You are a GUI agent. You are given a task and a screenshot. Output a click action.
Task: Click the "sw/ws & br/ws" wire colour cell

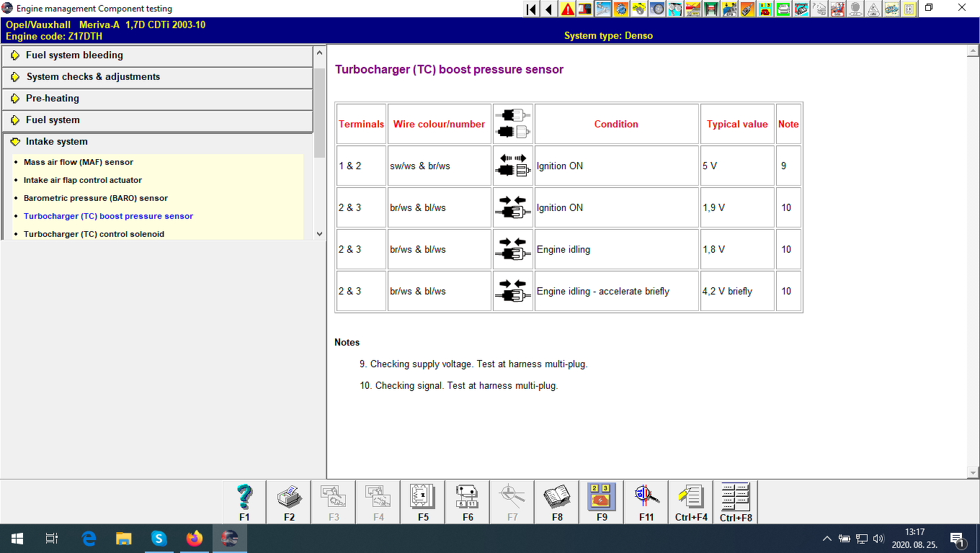440,166
